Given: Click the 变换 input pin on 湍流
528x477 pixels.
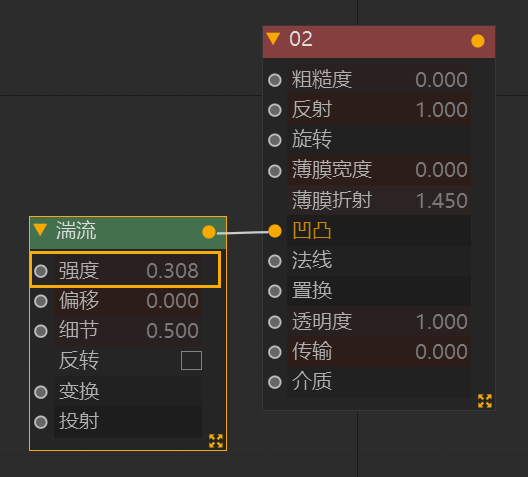Looking at the screenshot, I should [x=41, y=392].
